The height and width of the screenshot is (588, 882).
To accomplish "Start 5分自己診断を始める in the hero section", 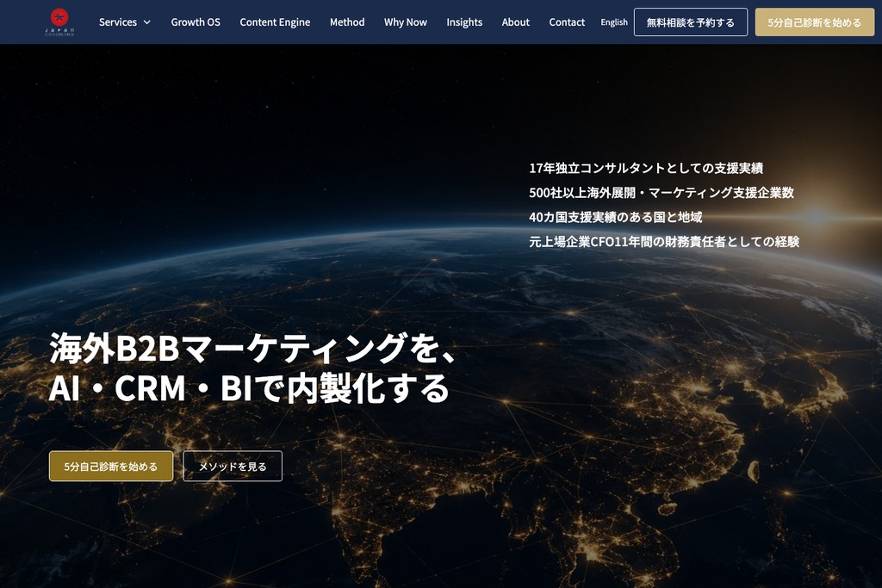I will pyautogui.click(x=111, y=466).
